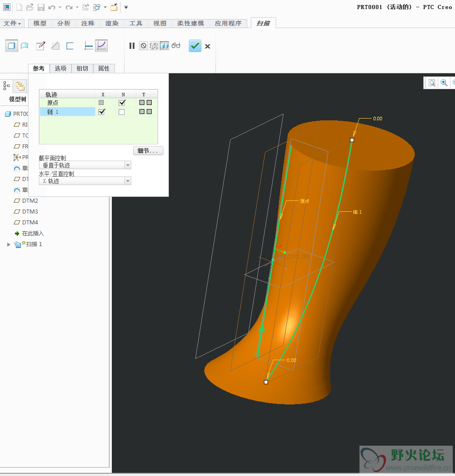Select sweep as solid icon
Image resolution: width=455 pixels, height=476 pixels.
pos(11,46)
